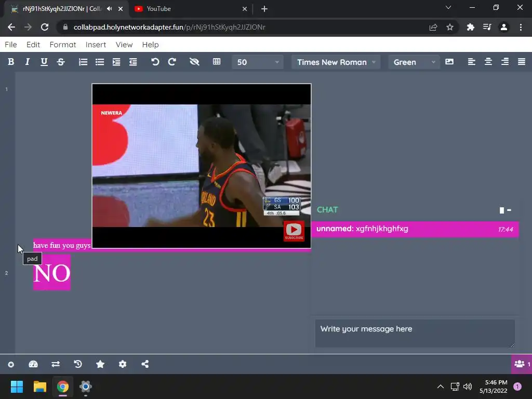Go back to the previous page
The height and width of the screenshot is (399, 532).
11,27
